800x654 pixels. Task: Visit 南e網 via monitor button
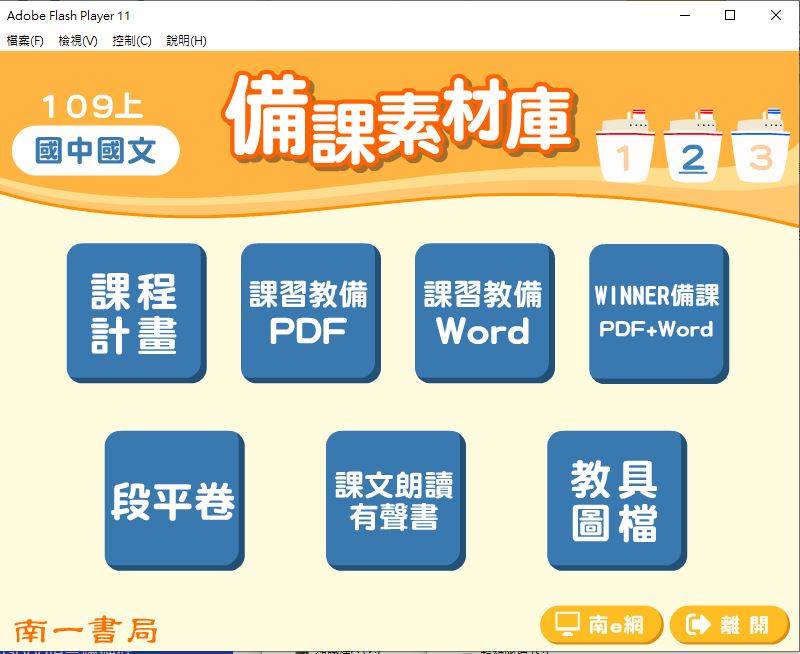point(601,624)
